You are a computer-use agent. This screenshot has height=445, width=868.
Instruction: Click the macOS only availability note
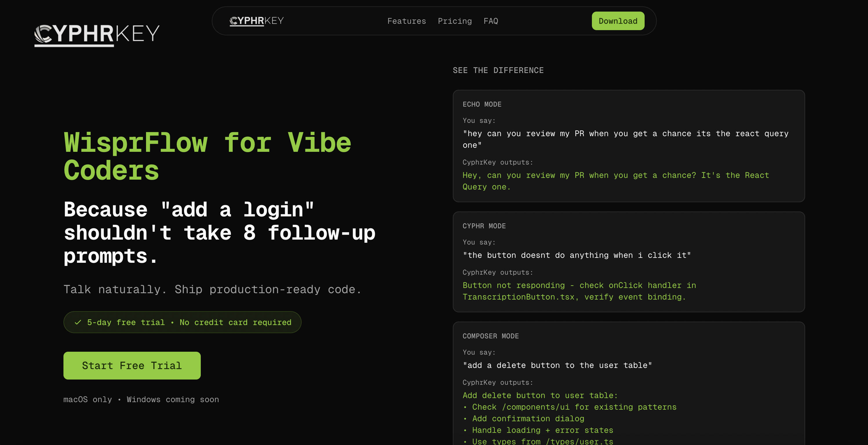tap(141, 400)
